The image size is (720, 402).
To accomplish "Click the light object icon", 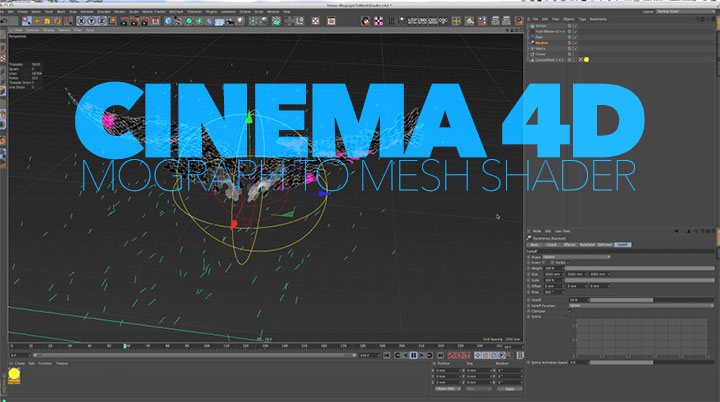I will coord(240,21).
